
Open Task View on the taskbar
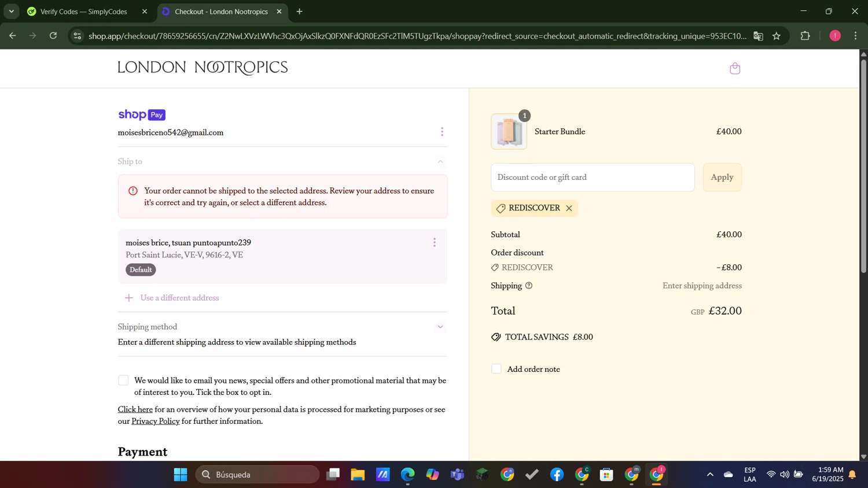(333, 475)
